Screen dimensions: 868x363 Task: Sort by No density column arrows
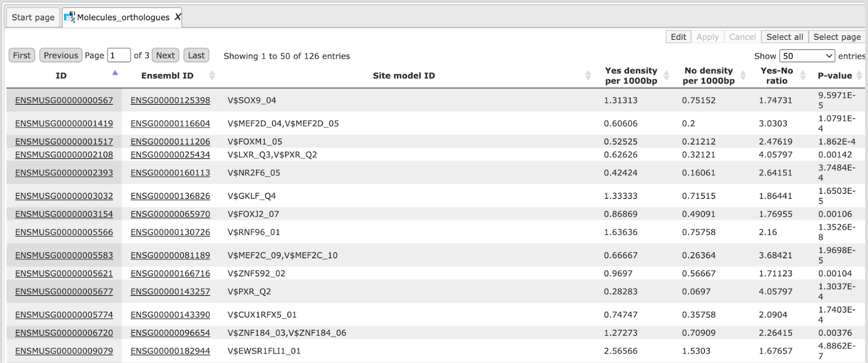tap(744, 75)
